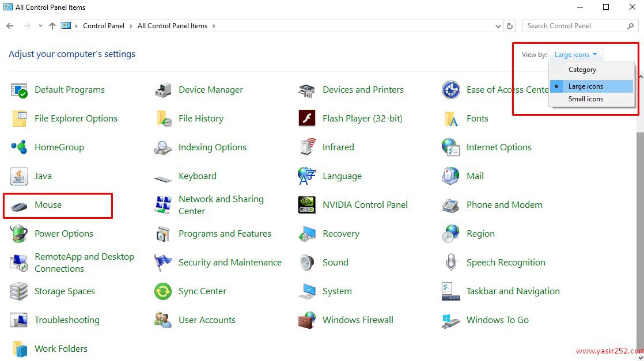Open the address bar history dropdown
Viewport: 644px width, 361px height.
pyautogui.click(x=498, y=26)
